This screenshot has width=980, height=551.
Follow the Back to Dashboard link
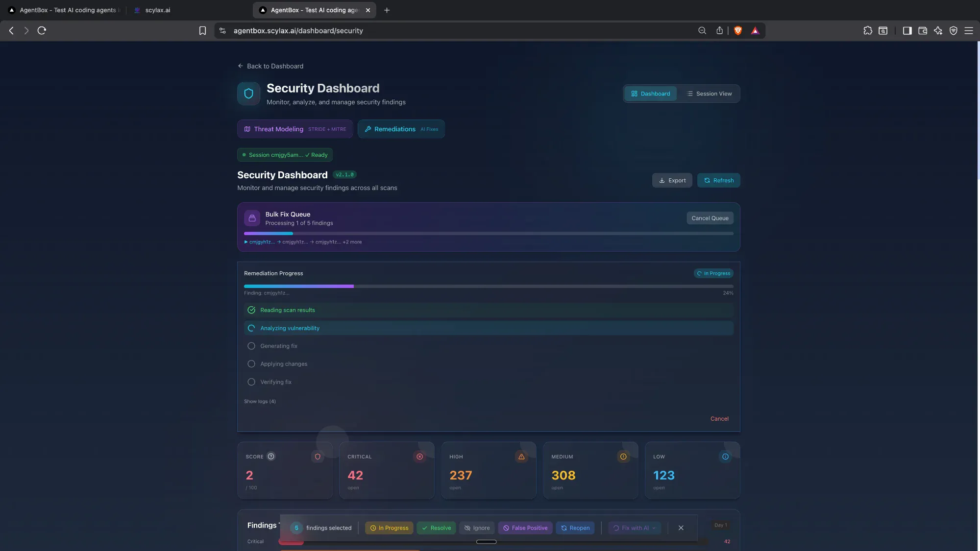tap(270, 66)
